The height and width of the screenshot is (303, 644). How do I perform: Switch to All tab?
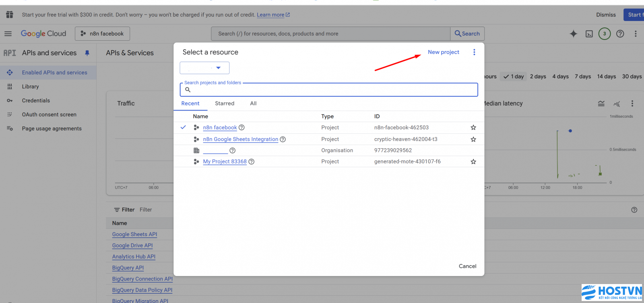[x=253, y=104]
